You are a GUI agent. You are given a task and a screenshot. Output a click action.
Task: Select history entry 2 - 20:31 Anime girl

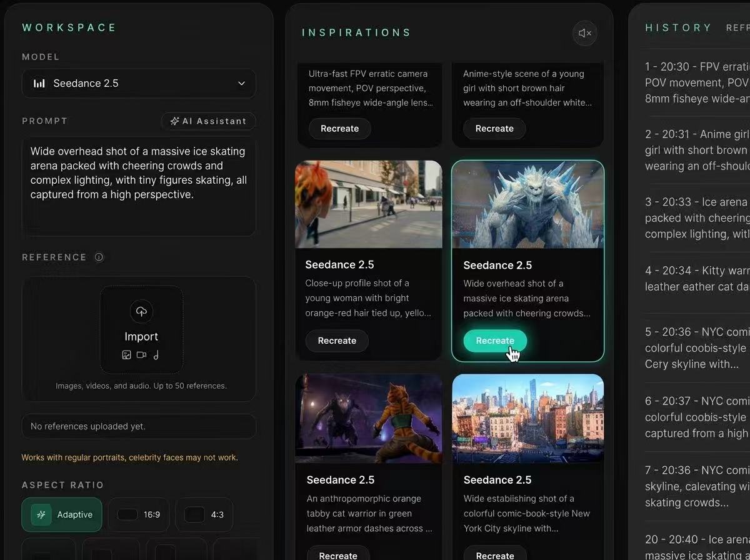pos(697,150)
